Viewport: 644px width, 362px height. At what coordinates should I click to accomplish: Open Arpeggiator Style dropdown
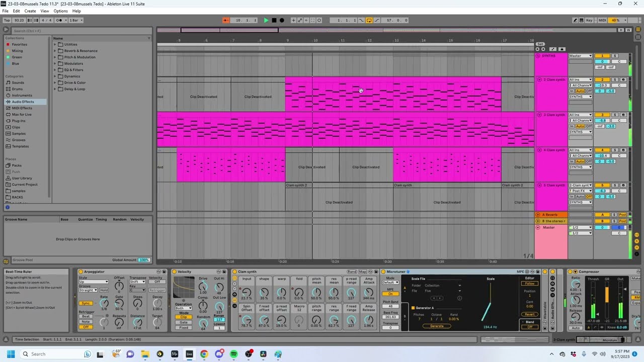[93, 282]
